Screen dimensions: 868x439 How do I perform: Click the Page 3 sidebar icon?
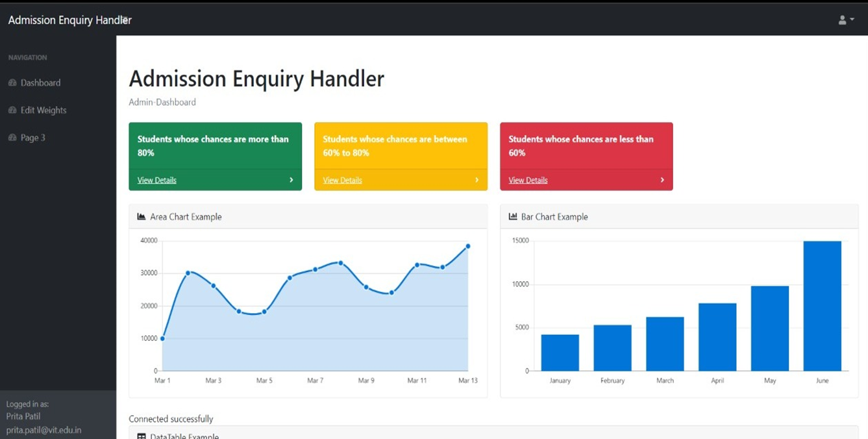click(x=12, y=138)
